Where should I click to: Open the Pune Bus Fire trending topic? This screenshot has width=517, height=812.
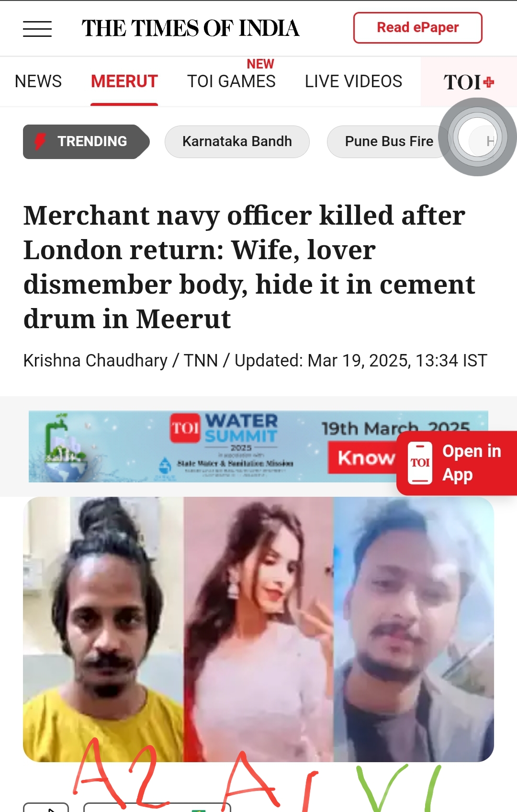click(x=389, y=142)
